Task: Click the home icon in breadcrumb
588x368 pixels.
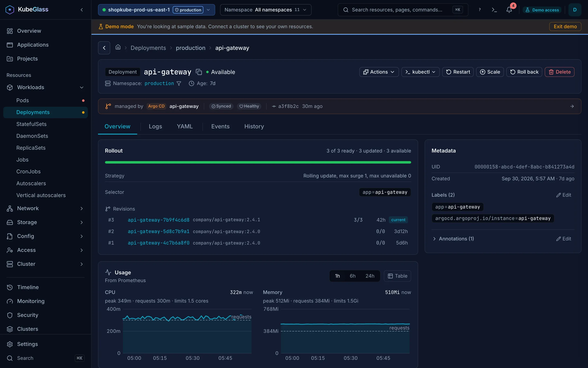Action: (x=118, y=47)
